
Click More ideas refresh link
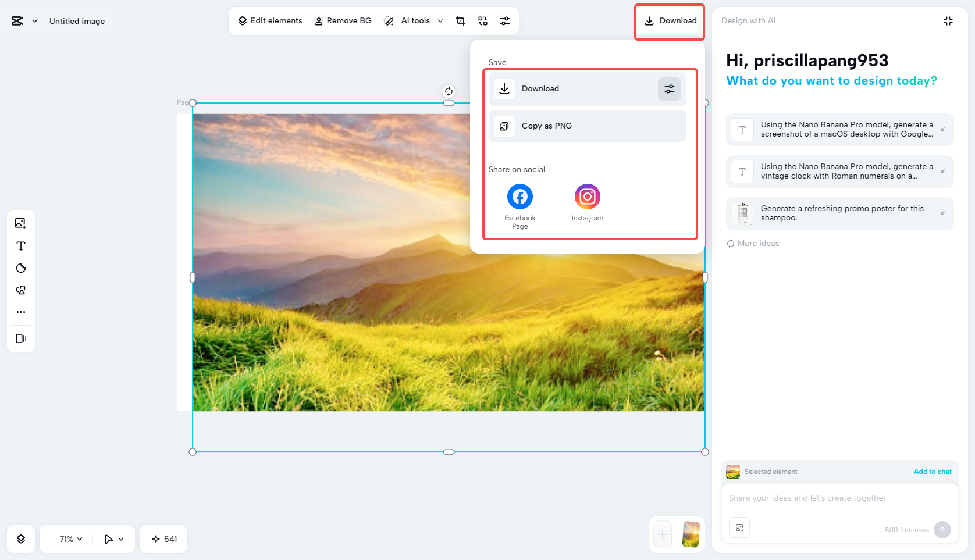(753, 244)
